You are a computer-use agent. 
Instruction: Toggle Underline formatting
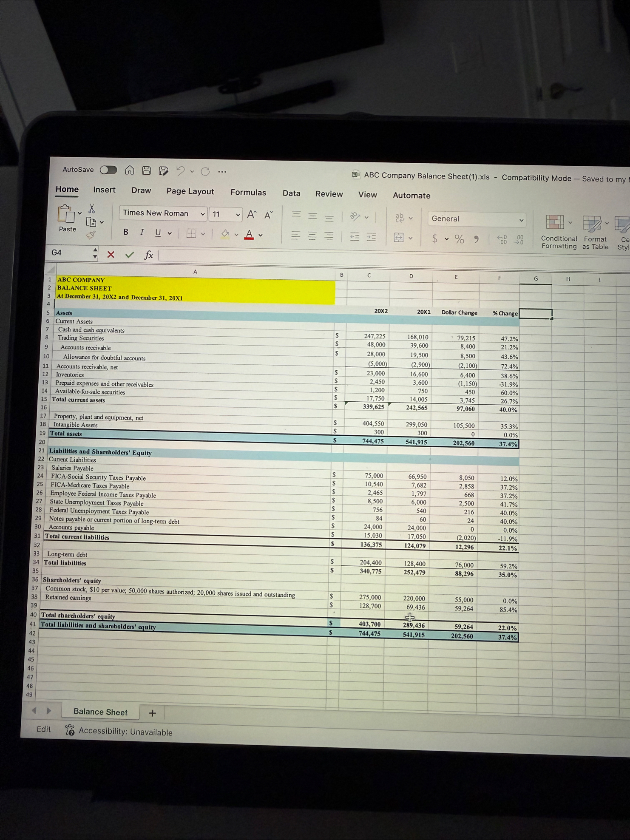pyautogui.click(x=158, y=233)
